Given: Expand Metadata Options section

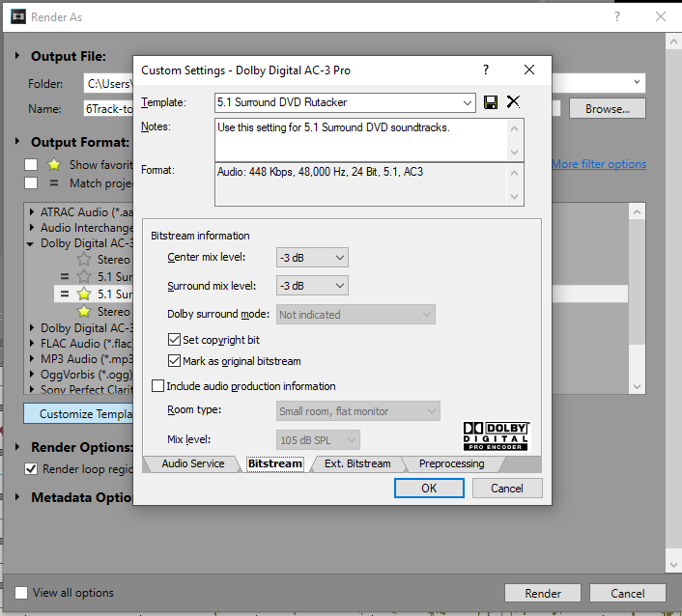Looking at the screenshot, I should 17,496.
